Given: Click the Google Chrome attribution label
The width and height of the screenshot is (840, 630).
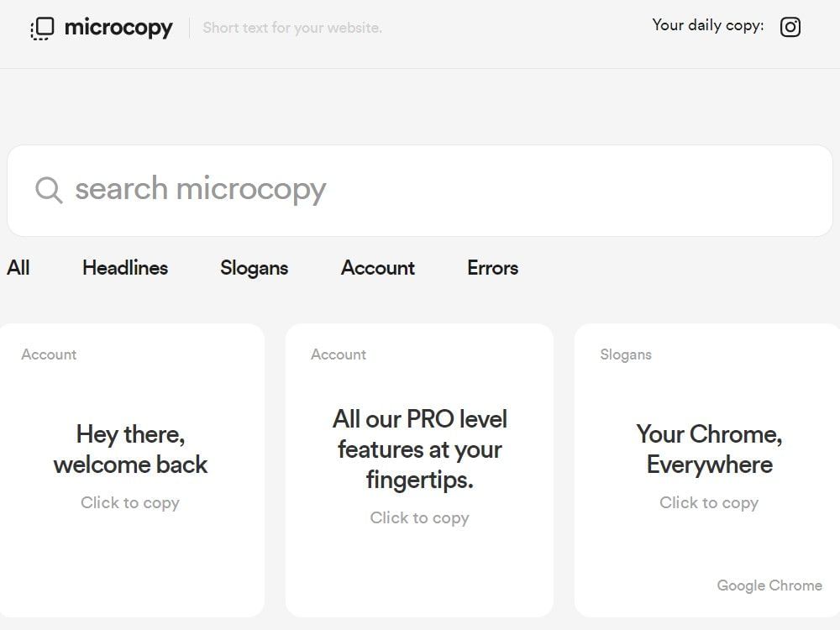Looking at the screenshot, I should point(769,585).
